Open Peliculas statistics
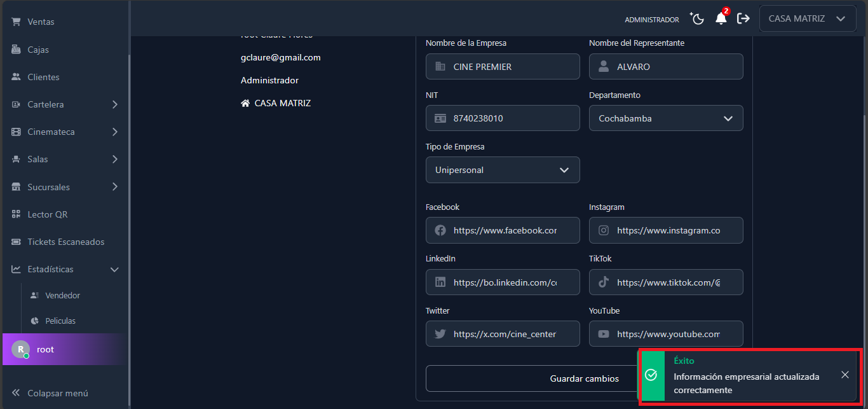 tap(60, 321)
